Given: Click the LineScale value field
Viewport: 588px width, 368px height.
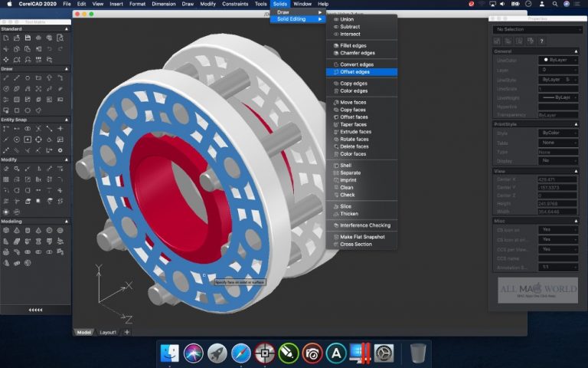Looking at the screenshot, I should point(558,89).
